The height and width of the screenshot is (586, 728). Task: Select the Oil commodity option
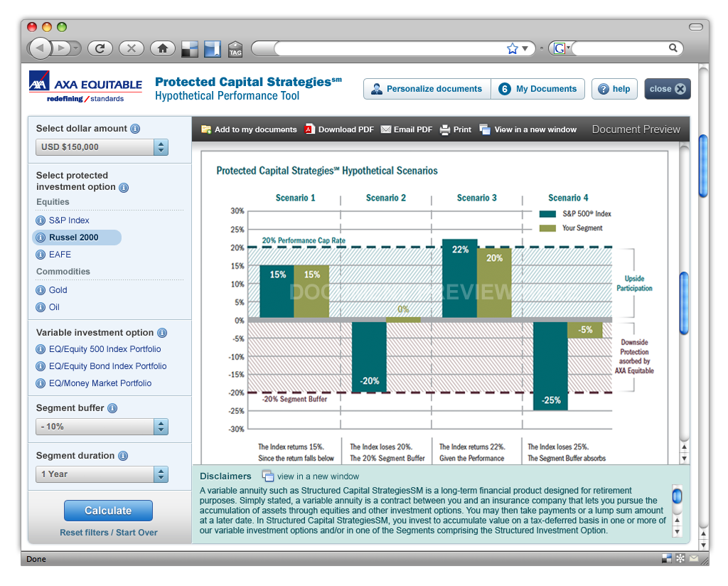coord(54,307)
